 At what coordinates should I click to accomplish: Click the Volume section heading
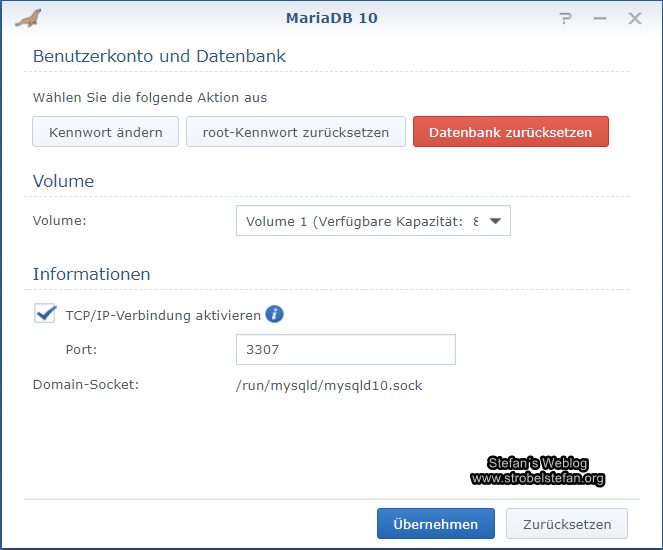pyautogui.click(x=63, y=181)
